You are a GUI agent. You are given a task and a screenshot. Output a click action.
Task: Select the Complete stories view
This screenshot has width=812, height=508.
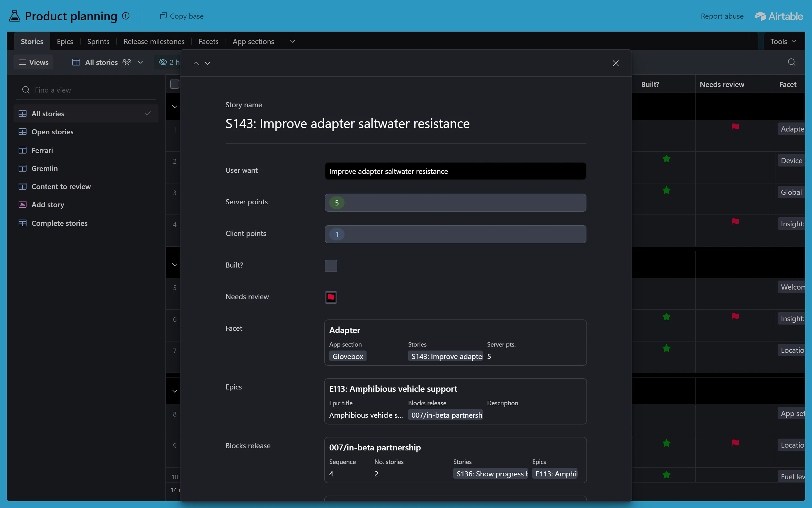pyautogui.click(x=86, y=223)
